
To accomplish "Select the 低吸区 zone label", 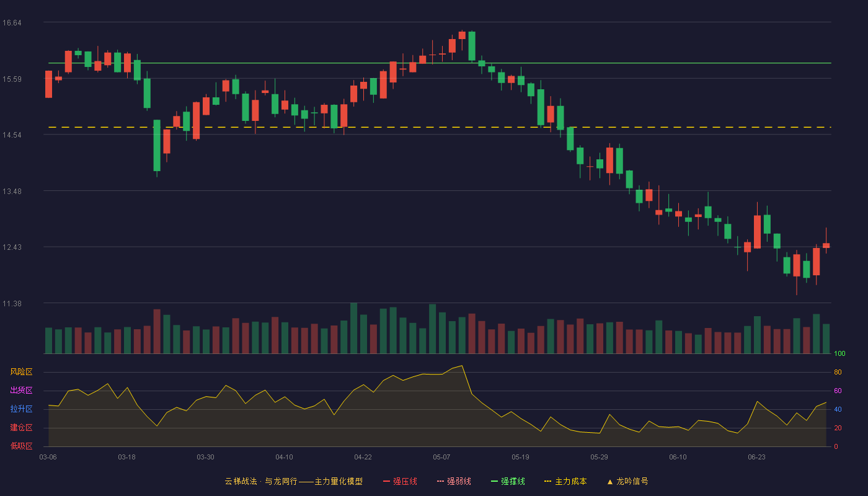I will 21,446.
